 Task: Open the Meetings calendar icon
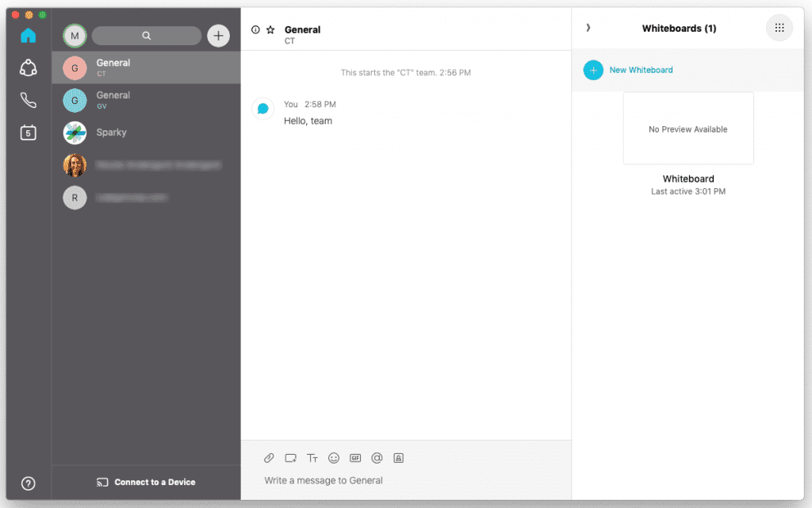pyautogui.click(x=29, y=133)
